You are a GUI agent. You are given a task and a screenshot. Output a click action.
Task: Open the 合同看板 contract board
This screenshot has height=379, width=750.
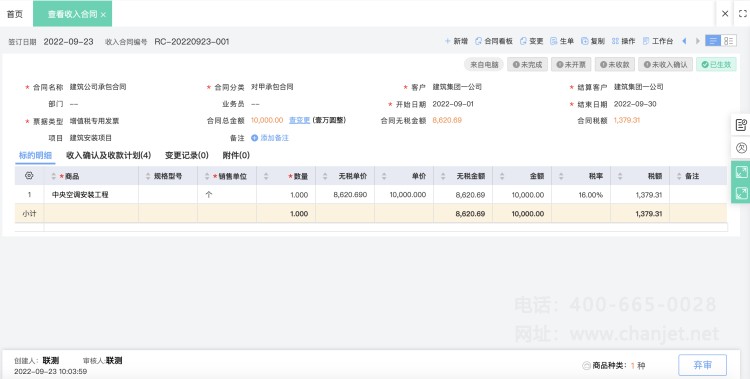[494, 41]
